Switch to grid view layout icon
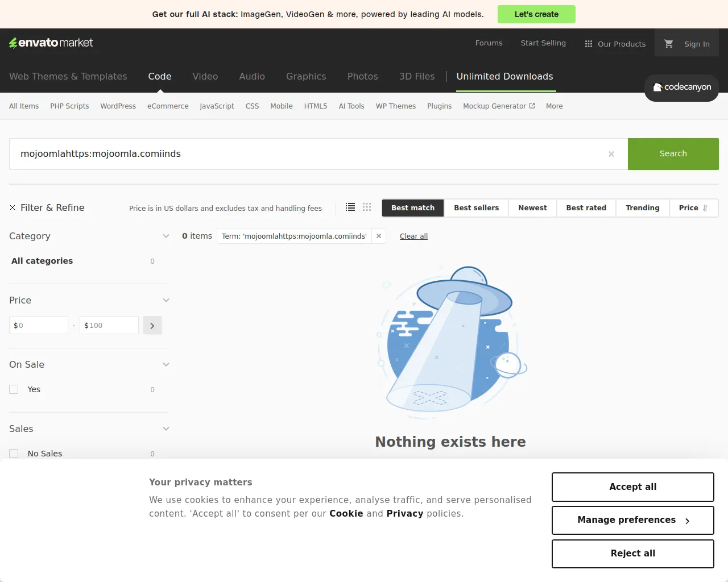Viewport: 728px width, 582px height. point(367,207)
